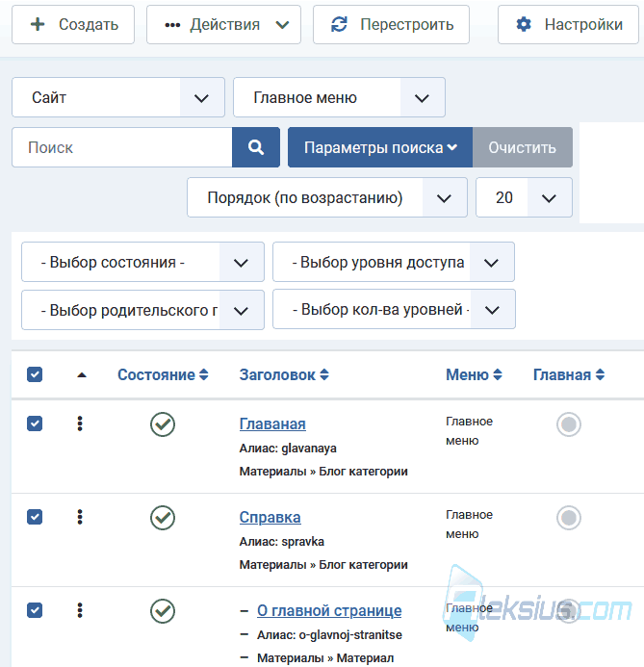The image size is (644, 667).
Task: Click the text Материалы » Материал
Action: pos(325,658)
